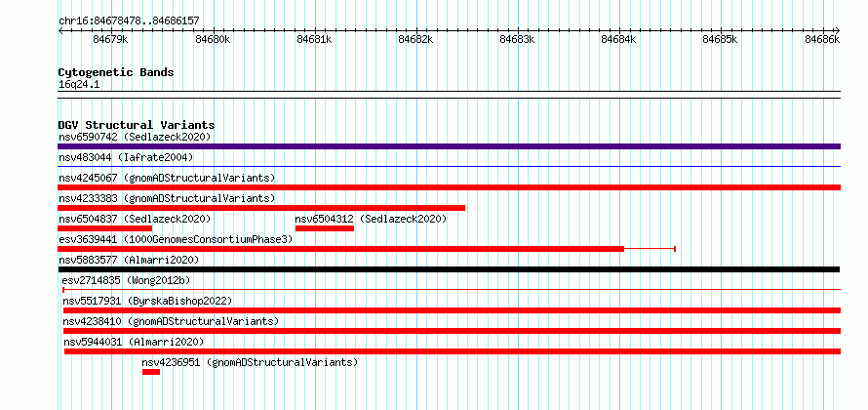This screenshot has height=410, width=868.
Task: Click the 84683k ruler tick label
Action: 517,39
